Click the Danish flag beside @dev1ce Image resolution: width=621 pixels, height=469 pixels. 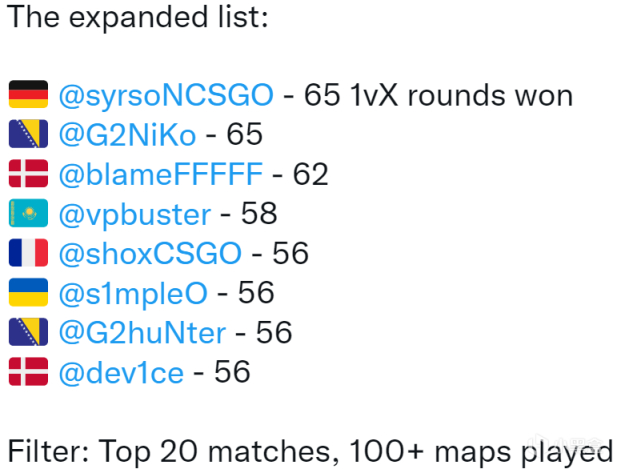29,372
